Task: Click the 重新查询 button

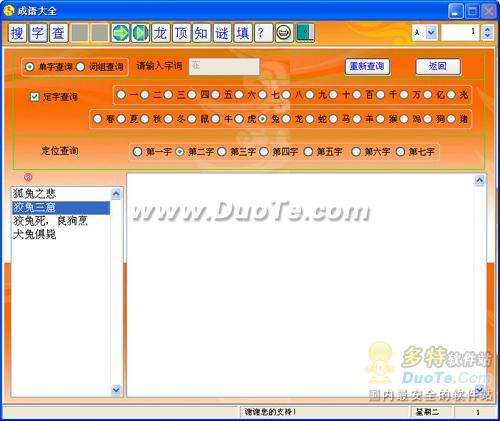Action: tap(367, 66)
